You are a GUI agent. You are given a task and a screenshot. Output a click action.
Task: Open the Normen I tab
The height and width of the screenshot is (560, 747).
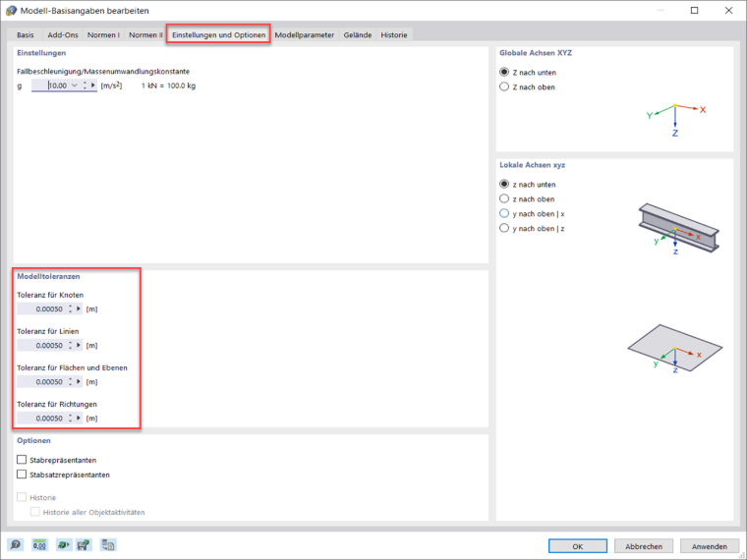click(x=103, y=34)
